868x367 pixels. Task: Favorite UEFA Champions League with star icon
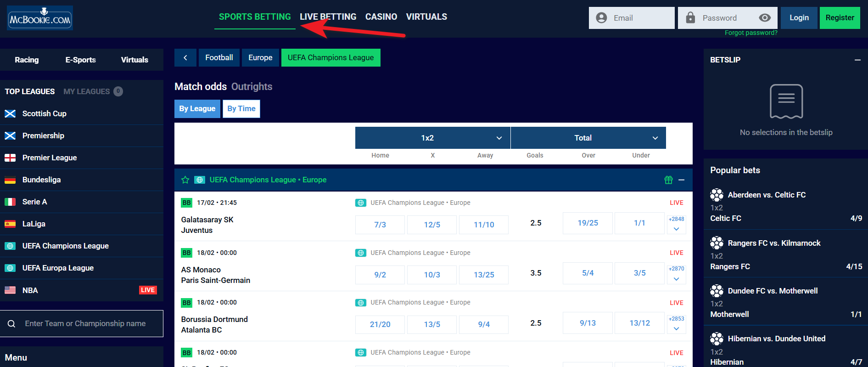[x=185, y=180]
